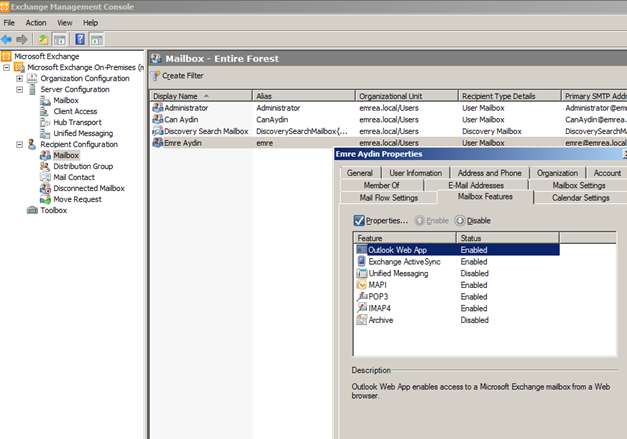Select the MAPI feature icon
Viewport: 627px width, 439px height.
pos(361,285)
